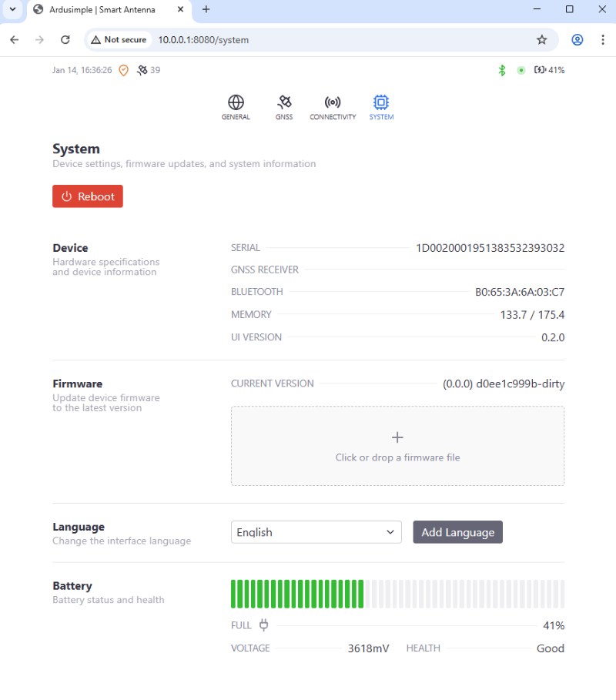
Task: Open the Chrome tab search dropdown arrow
Action: (x=12, y=10)
